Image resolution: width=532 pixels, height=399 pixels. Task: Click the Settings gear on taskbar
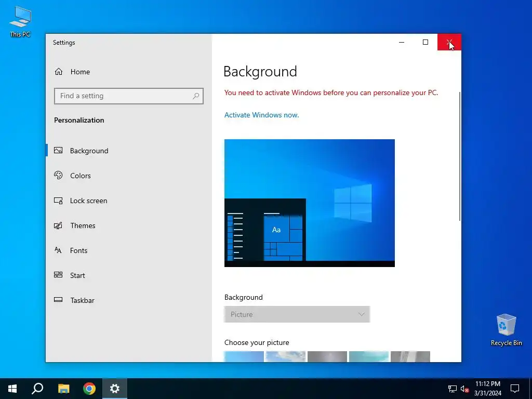tap(115, 389)
